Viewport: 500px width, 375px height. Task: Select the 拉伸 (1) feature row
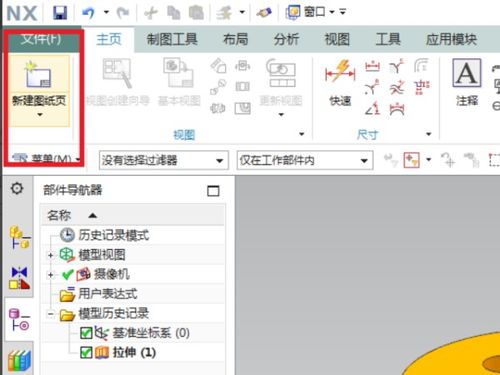point(133,353)
